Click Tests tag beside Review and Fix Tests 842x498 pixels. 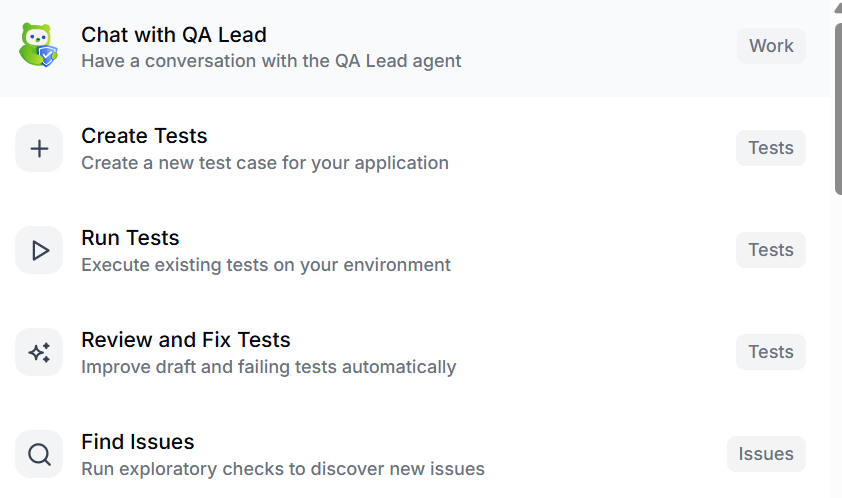(771, 352)
